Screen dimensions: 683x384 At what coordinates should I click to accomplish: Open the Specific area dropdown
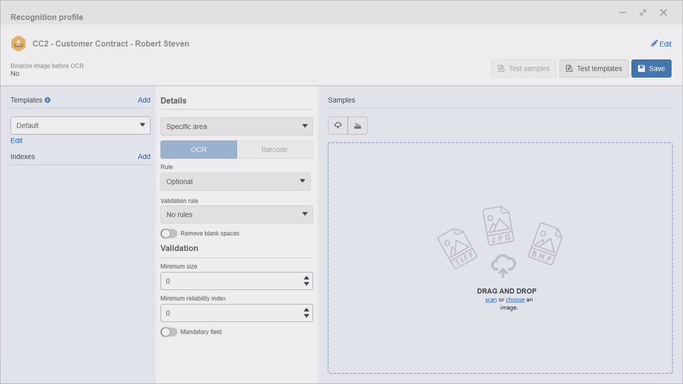point(237,126)
